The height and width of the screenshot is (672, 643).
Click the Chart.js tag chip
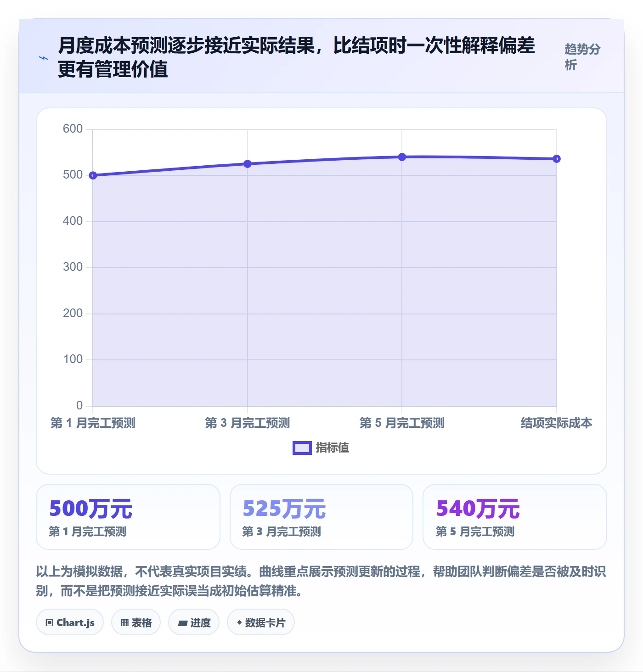[x=70, y=622]
